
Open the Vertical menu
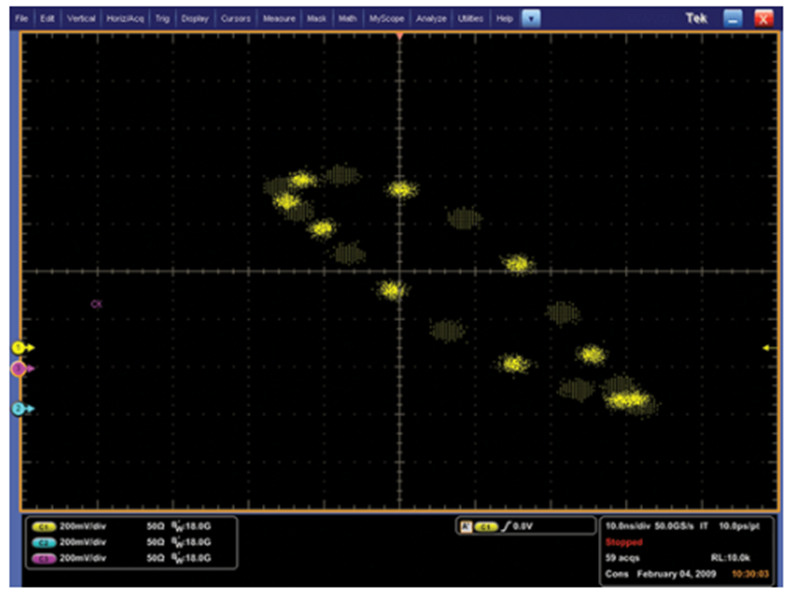coord(81,19)
